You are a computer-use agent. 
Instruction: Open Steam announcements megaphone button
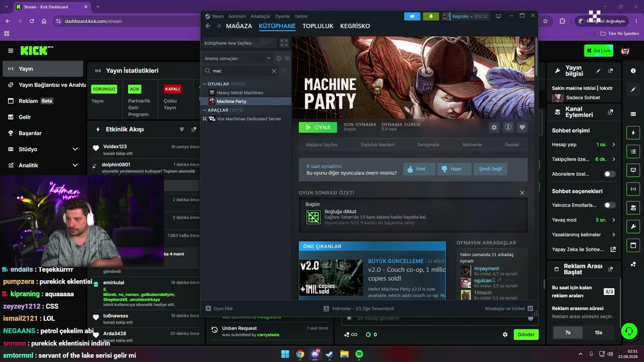click(412, 16)
